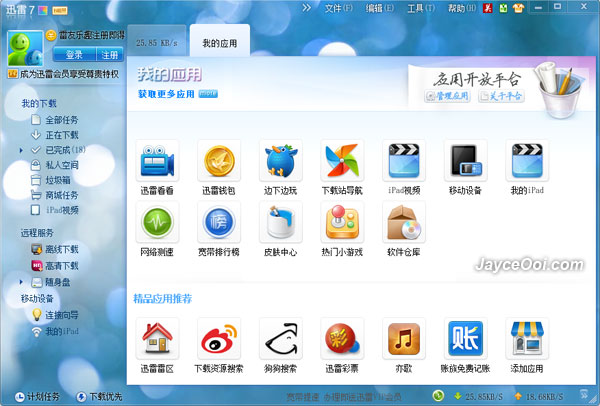Open the 工具(T) menu
Viewport: 600px width, 406px height.
(x=421, y=8)
